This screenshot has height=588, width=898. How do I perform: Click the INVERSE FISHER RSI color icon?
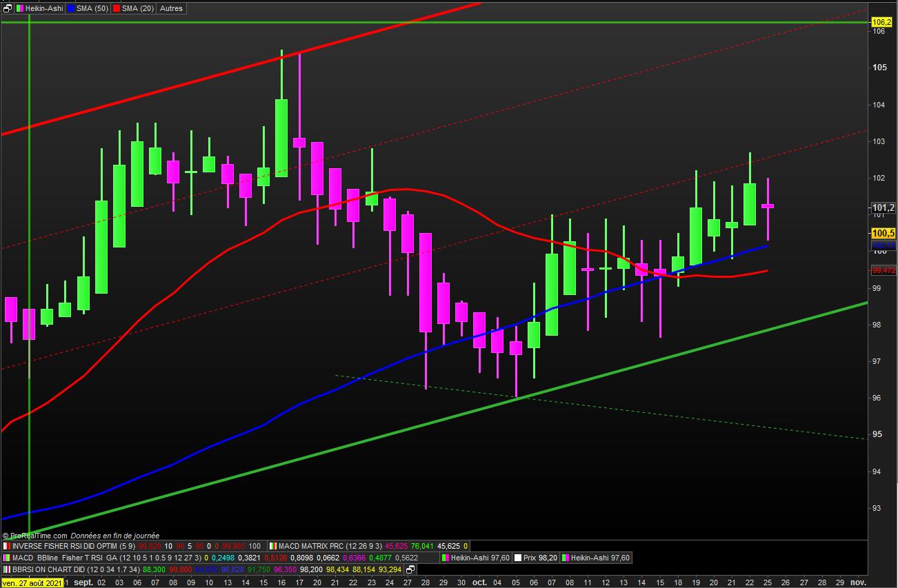[x=7, y=545]
